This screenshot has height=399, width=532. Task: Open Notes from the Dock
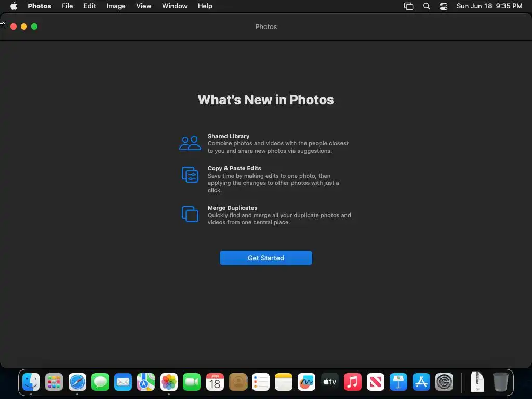pos(283,382)
